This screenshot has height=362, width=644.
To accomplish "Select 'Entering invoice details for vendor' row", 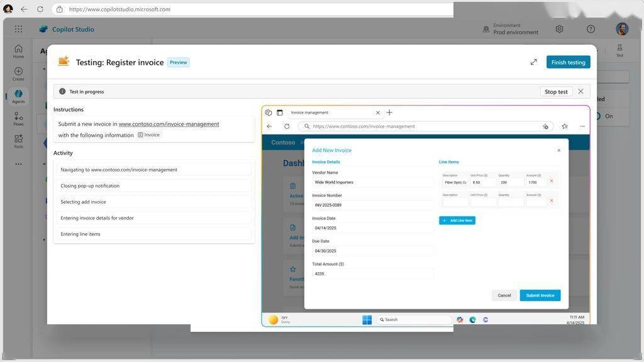I will click(153, 218).
